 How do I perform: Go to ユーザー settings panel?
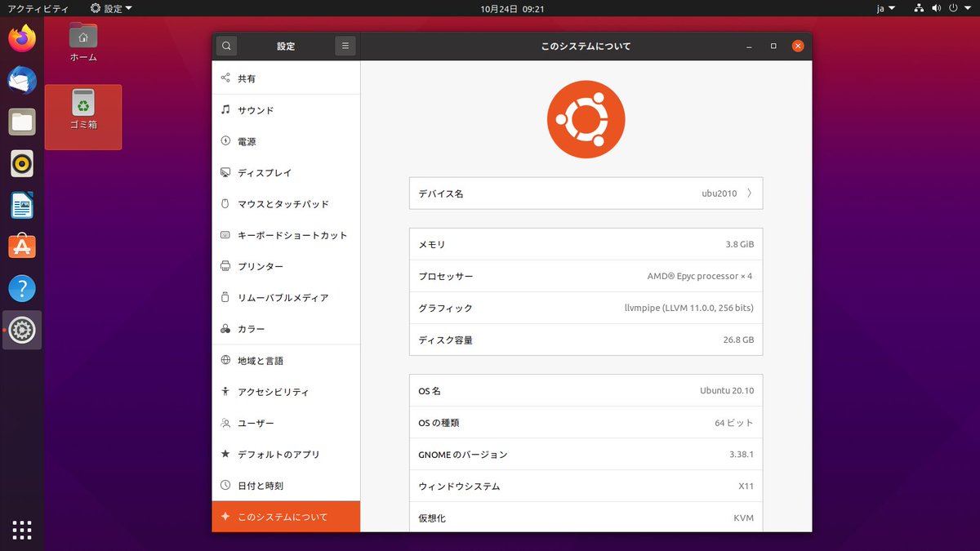click(286, 423)
